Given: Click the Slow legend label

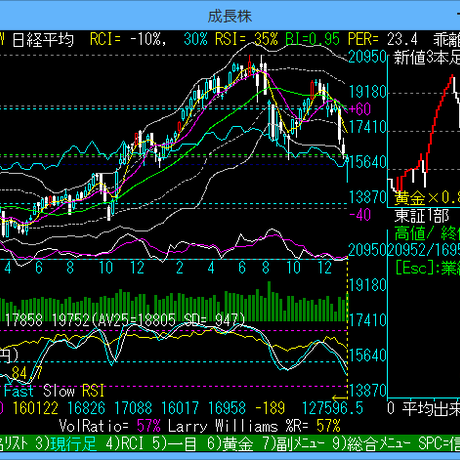Looking at the screenshot, I should click(x=59, y=391).
